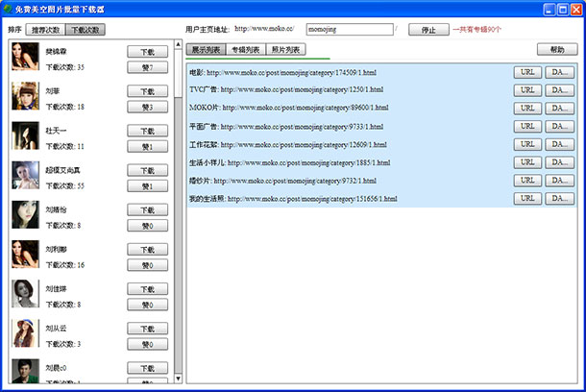This screenshot has height=392, width=586.
Task: Click the URL button for 平面广告
Action: tap(527, 127)
